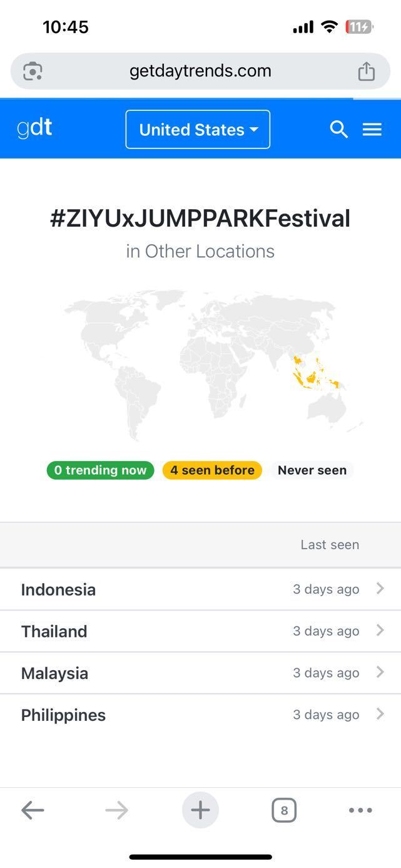Expand the United States country dropdown
Screen dimensions: 401x868
pos(198,130)
